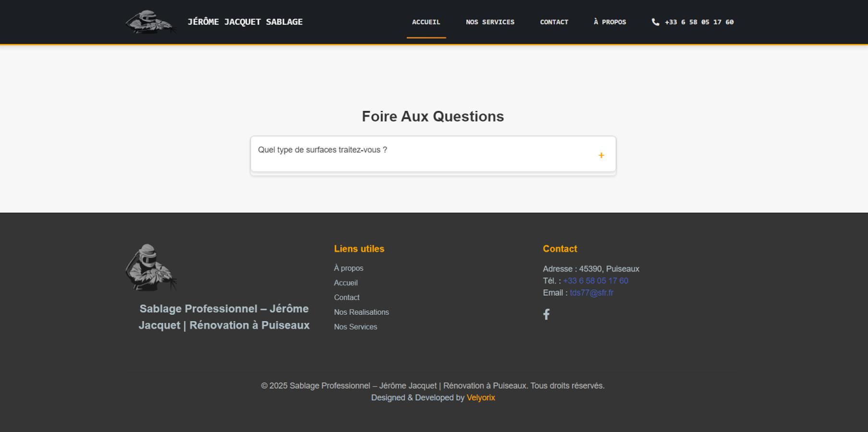868x432 pixels.
Task: Open the À propos link in Liens utiles
Action: [349, 268]
